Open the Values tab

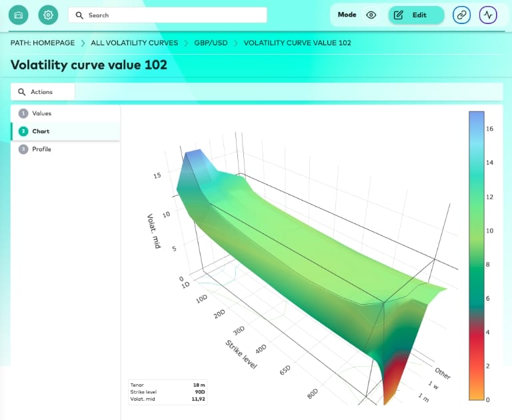coord(41,113)
